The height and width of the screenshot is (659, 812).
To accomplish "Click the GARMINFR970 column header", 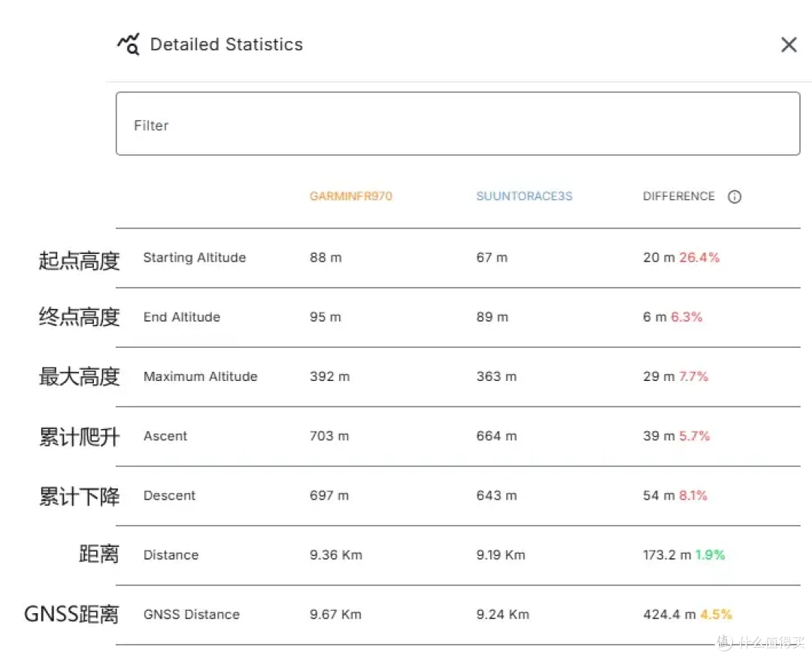I will point(350,196).
